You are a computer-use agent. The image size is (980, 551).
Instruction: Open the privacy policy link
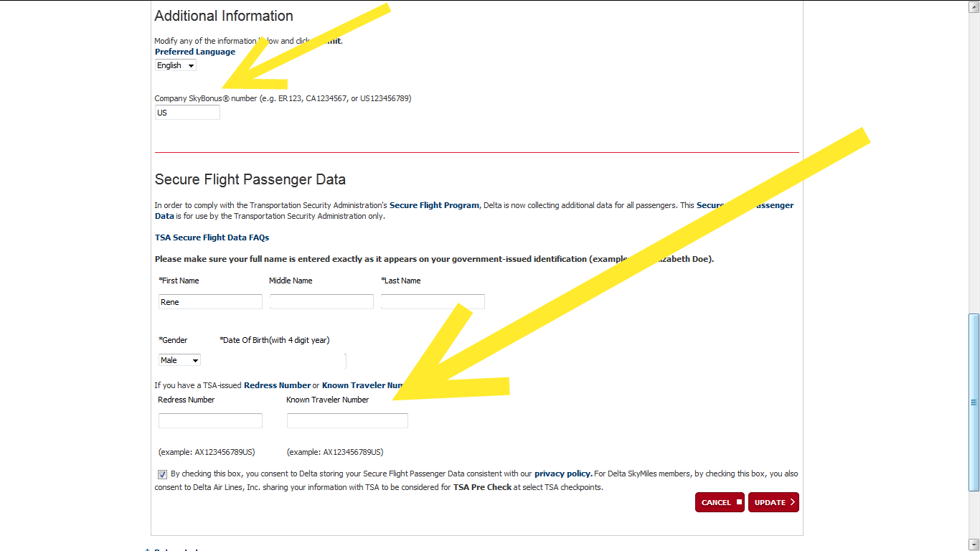point(563,474)
